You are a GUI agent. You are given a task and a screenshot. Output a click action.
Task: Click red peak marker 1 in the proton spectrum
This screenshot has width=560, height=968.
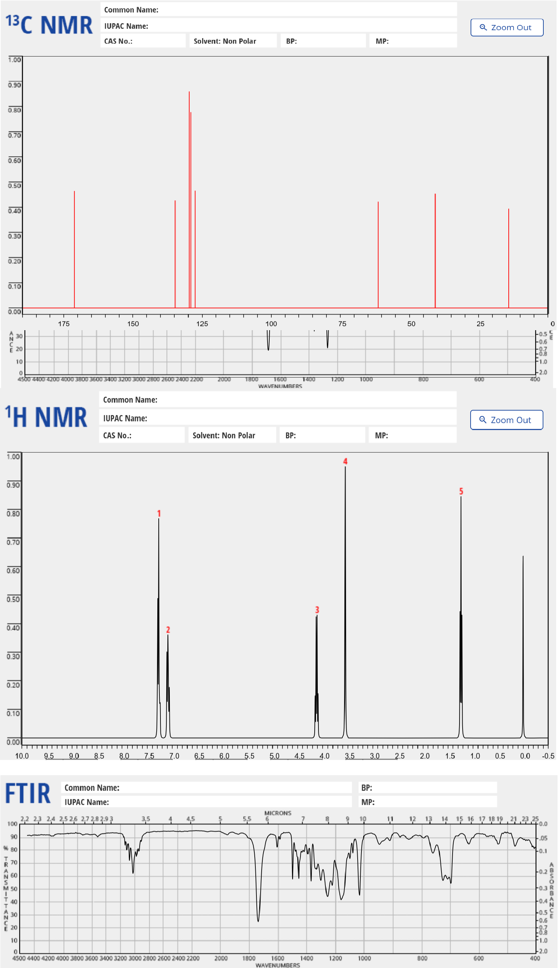coord(159,512)
